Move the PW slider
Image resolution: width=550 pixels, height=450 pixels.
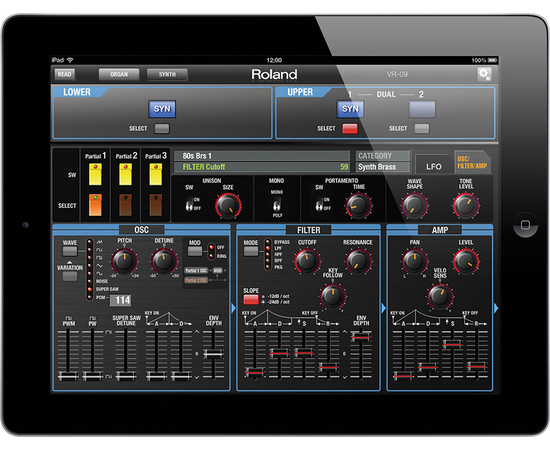[92, 376]
